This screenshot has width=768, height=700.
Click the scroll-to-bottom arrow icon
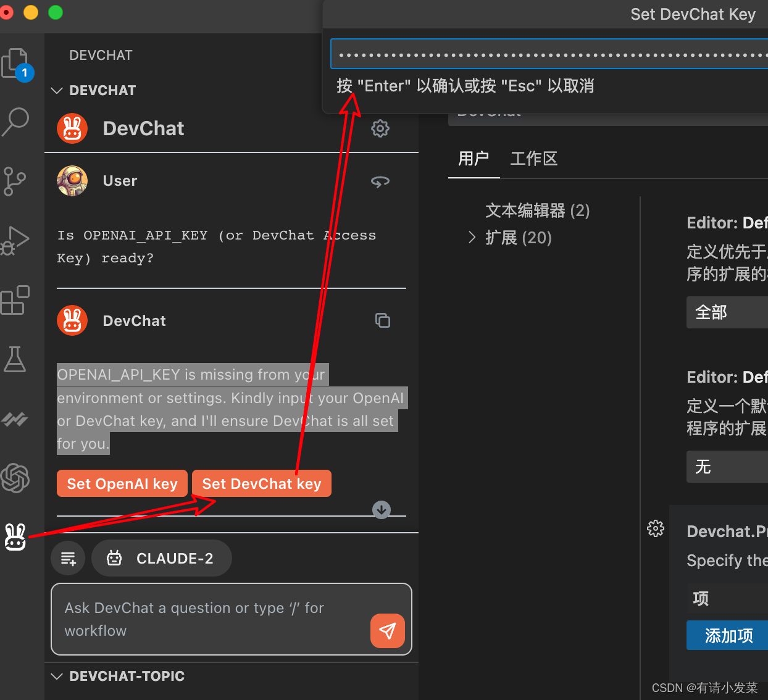[381, 510]
